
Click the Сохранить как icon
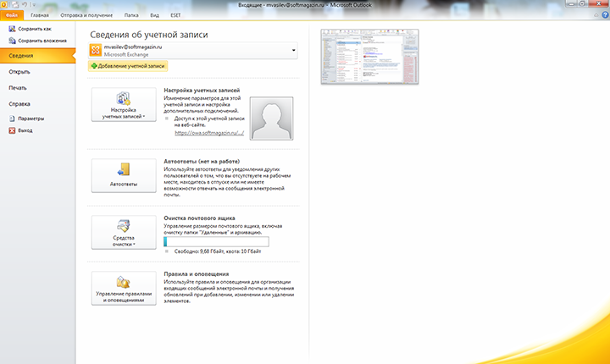click(11, 30)
